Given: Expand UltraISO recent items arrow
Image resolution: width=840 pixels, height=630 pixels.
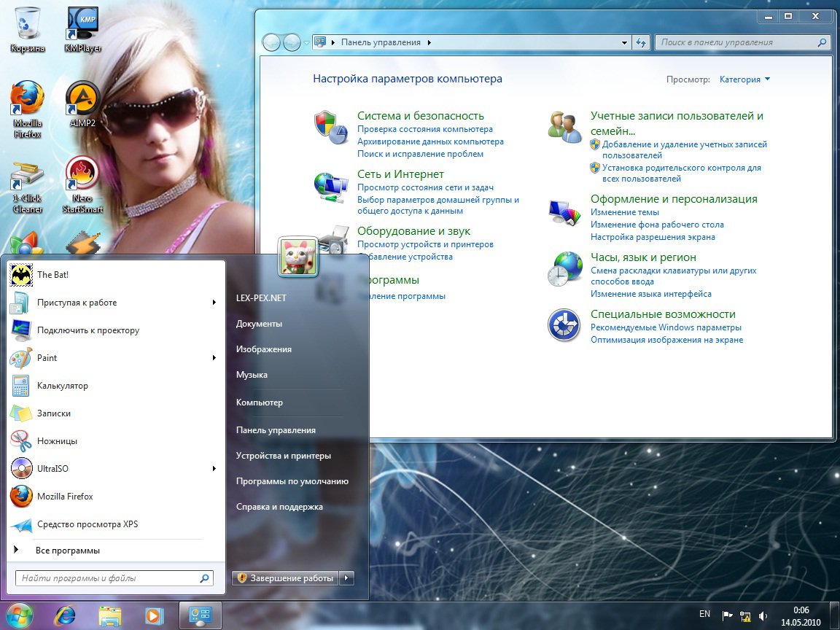Looking at the screenshot, I should pyautogui.click(x=214, y=469).
